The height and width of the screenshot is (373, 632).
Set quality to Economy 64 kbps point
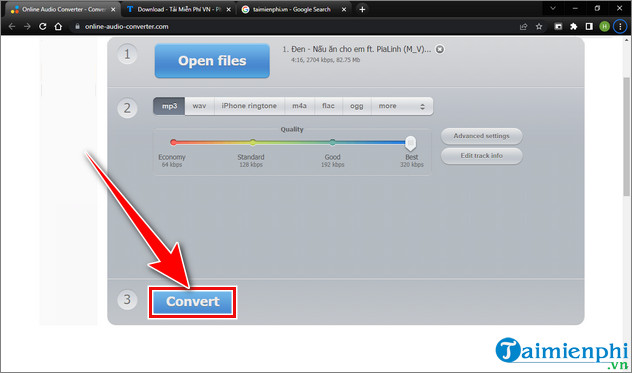[x=173, y=142]
